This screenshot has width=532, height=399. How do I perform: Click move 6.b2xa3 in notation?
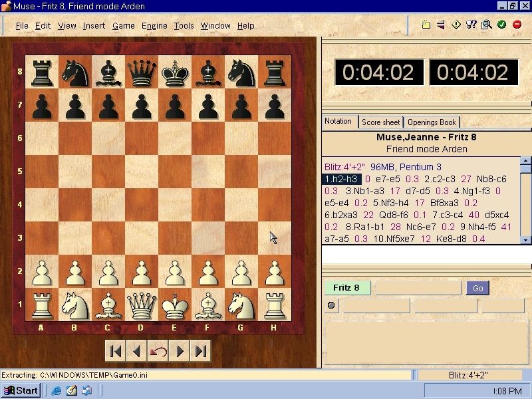[340, 215]
